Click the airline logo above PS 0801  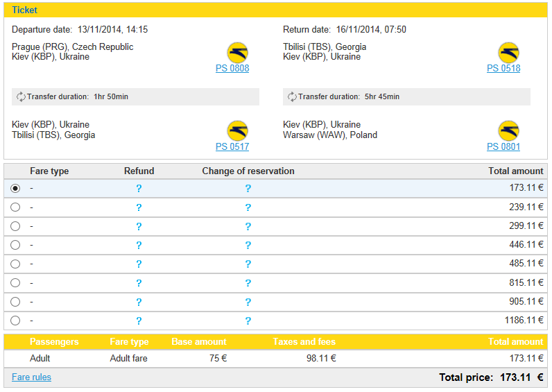click(509, 131)
